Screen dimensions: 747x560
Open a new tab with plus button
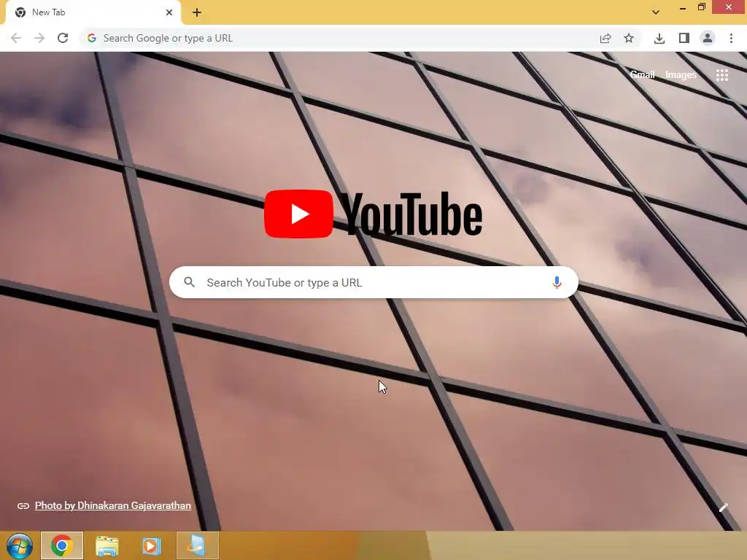coord(197,12)
